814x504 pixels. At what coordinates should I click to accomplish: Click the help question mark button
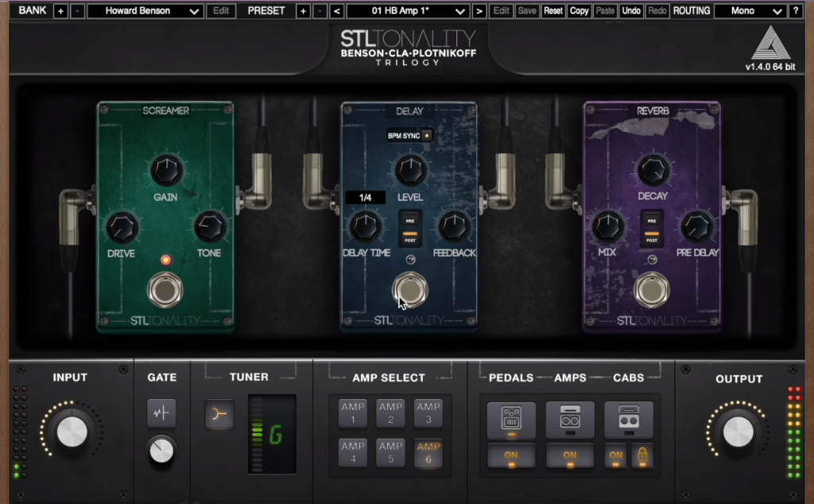pyautogui.click(x=796, y=11)
